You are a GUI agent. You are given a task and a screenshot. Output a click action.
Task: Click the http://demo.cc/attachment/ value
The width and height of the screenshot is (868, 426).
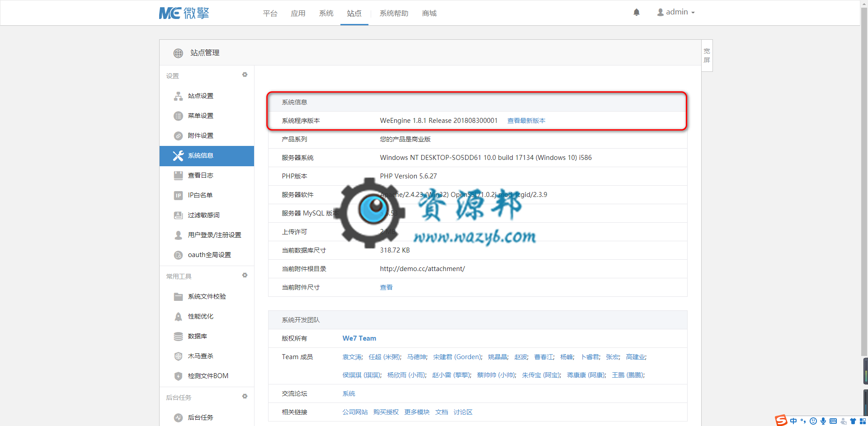[x=422, y=269]
